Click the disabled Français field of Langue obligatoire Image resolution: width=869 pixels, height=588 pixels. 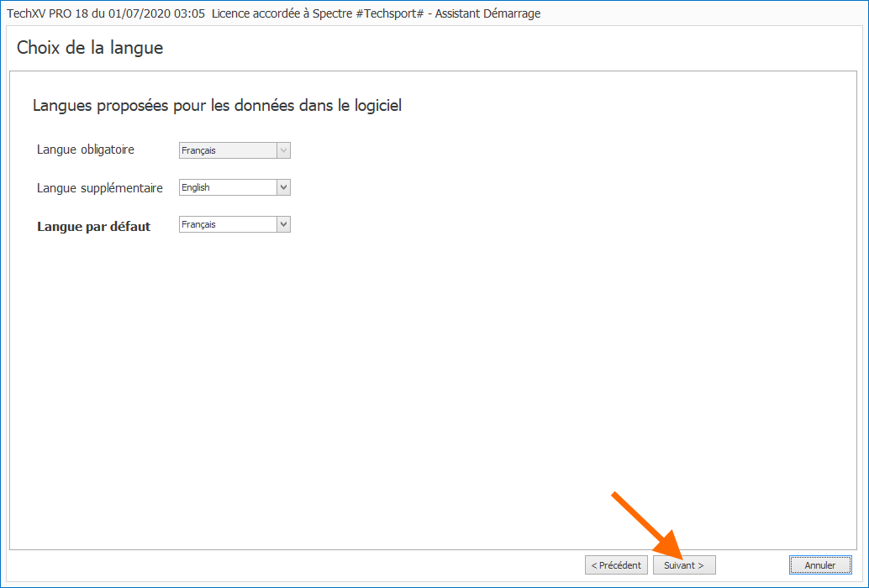227,150
